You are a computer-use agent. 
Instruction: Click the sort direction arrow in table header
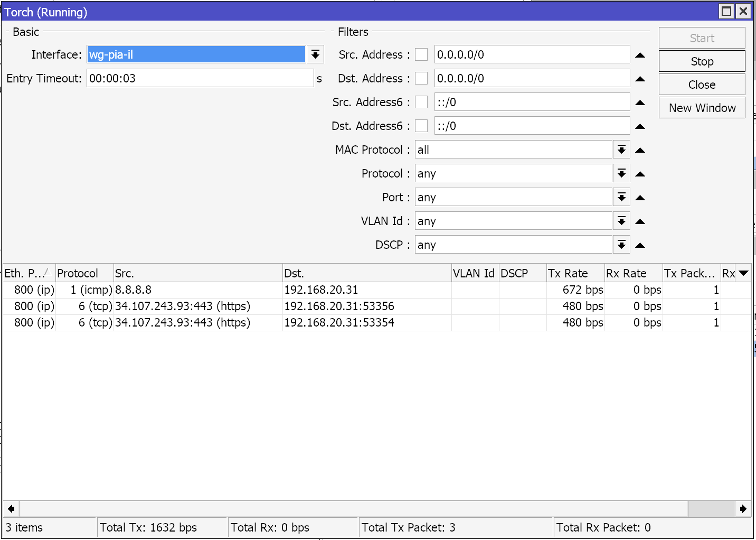pos(743,273)
